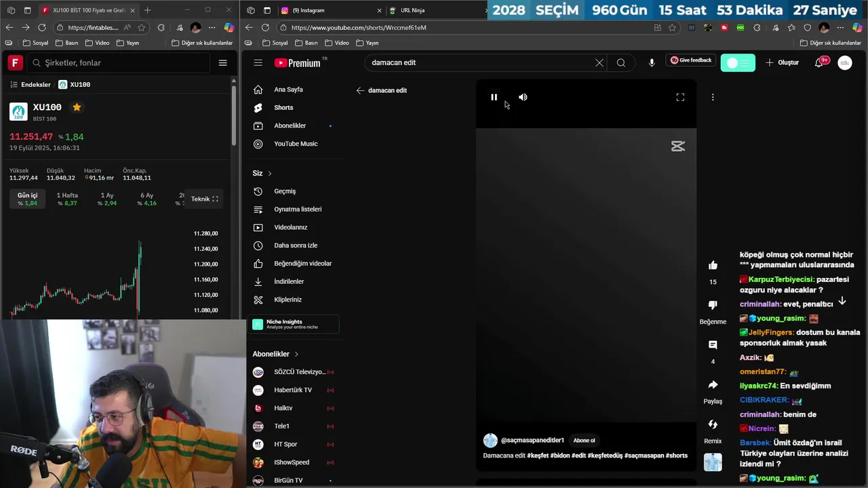Open Teknik chart fullscreen button
The width and height of the screenshot is (868, 488).
204,199
